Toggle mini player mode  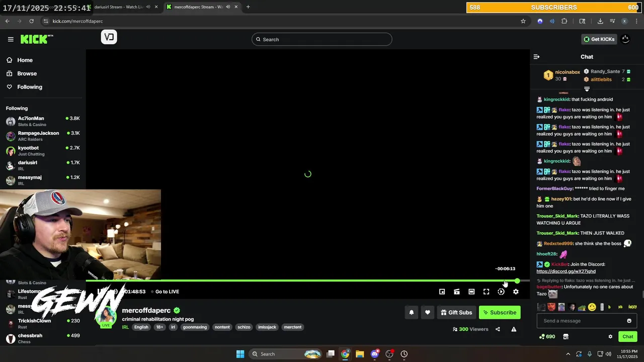point(442,292)
